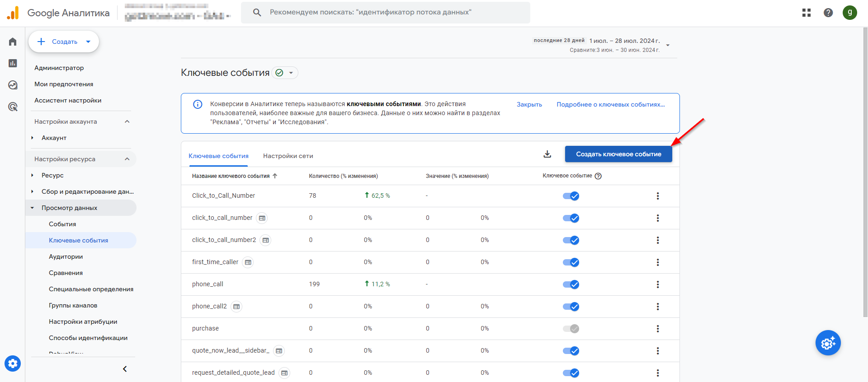Screen dimensions: 868x382
Task: Open Настройки атрибуции in the sidebar
Action: coord(83,321)
